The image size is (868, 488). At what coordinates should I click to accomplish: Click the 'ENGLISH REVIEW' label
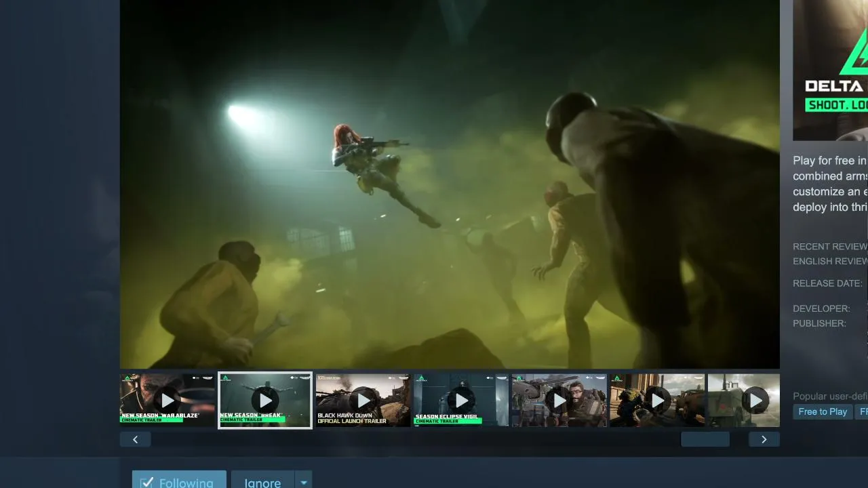point(830,261)
